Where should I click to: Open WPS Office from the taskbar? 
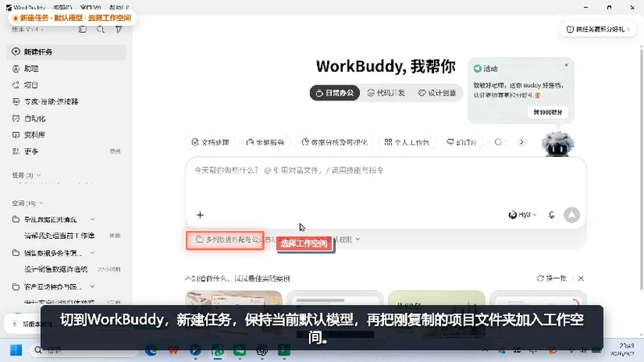[x=173, y=350]
